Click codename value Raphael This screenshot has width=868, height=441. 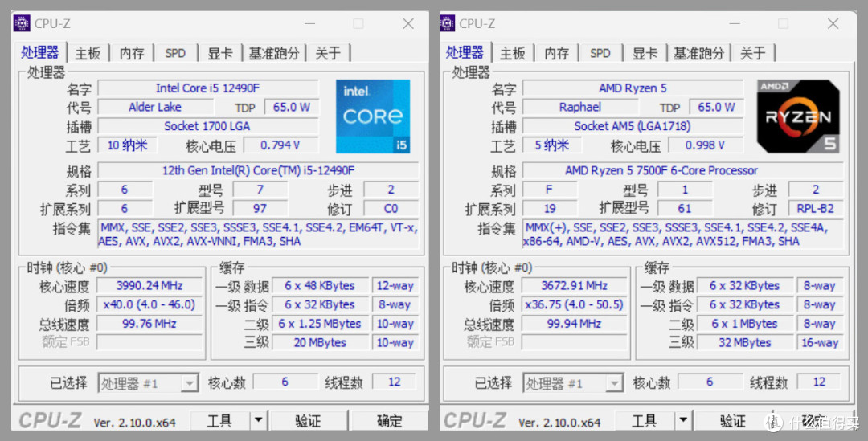579,108
